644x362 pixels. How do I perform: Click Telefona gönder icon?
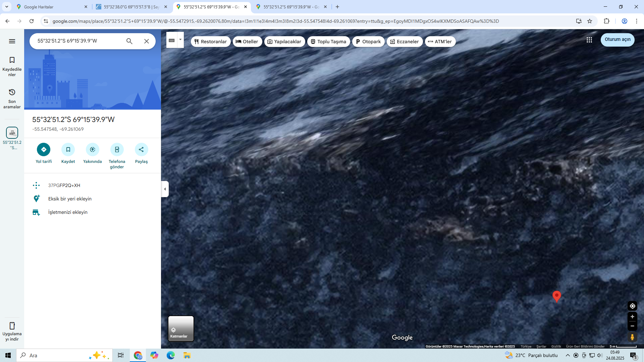[x=117, y=149]
